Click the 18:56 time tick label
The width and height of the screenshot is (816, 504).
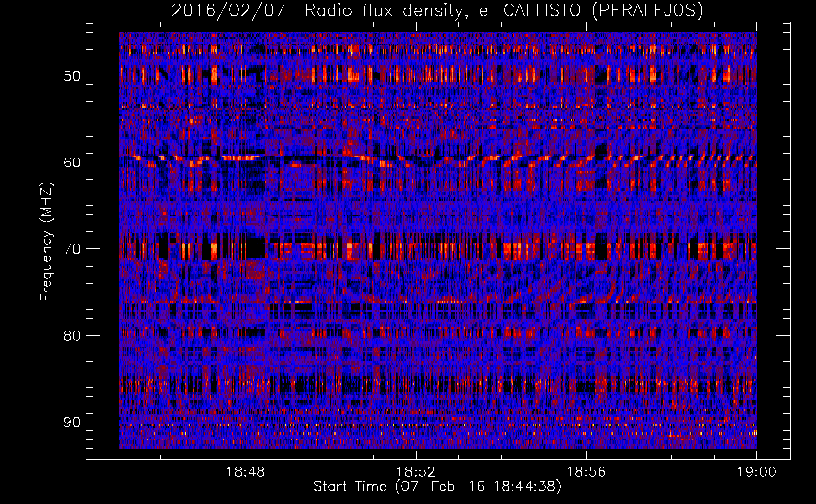click(x=586, y=472)
